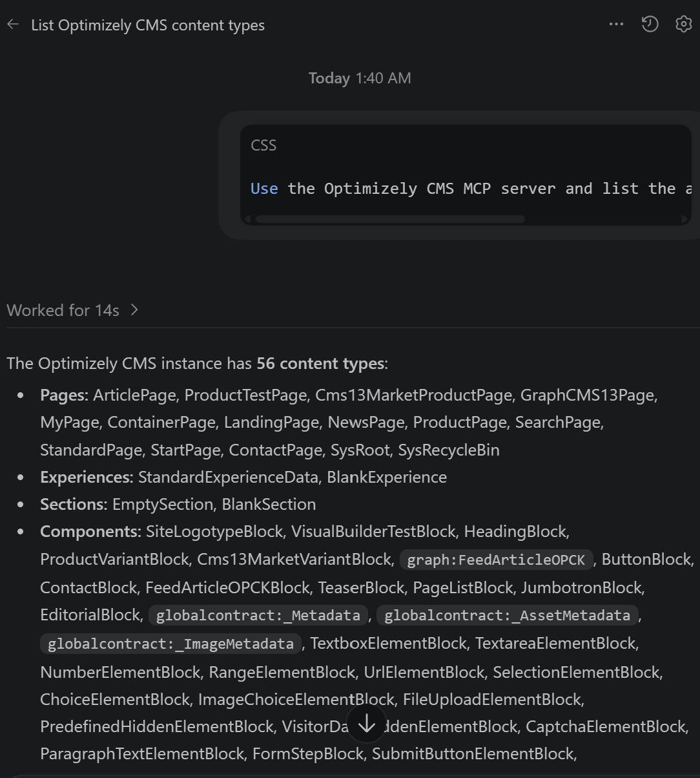Click the 'Experiences:' bullet heading
Screen dimensions: 700x778
click(x=87, y=477)
